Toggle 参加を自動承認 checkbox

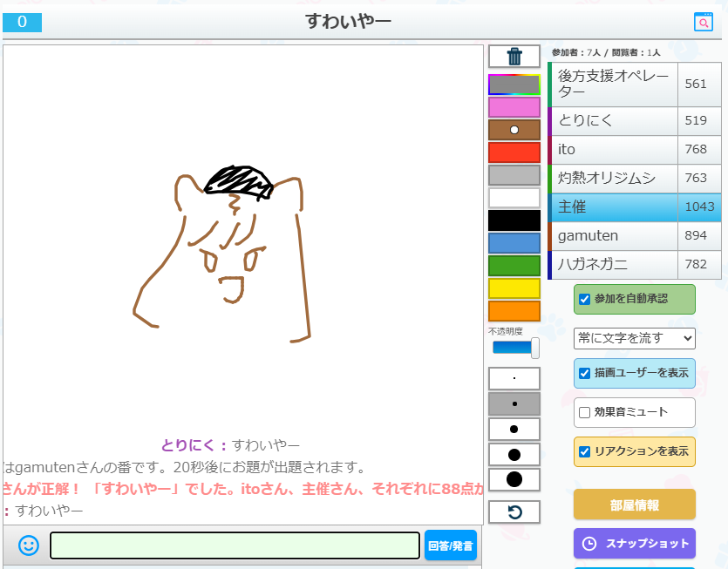(x=585, y=299)
